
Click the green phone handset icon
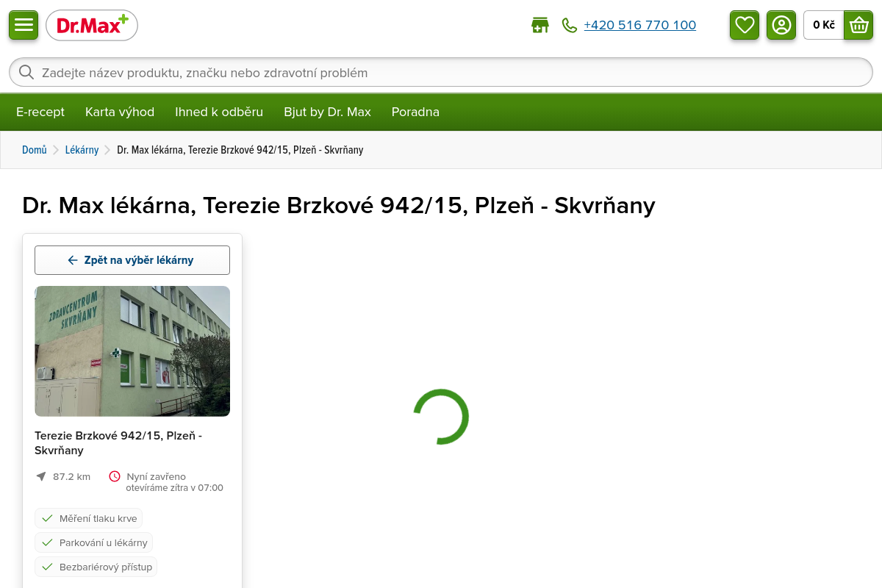pyautogui.click(x=570, y=25)
